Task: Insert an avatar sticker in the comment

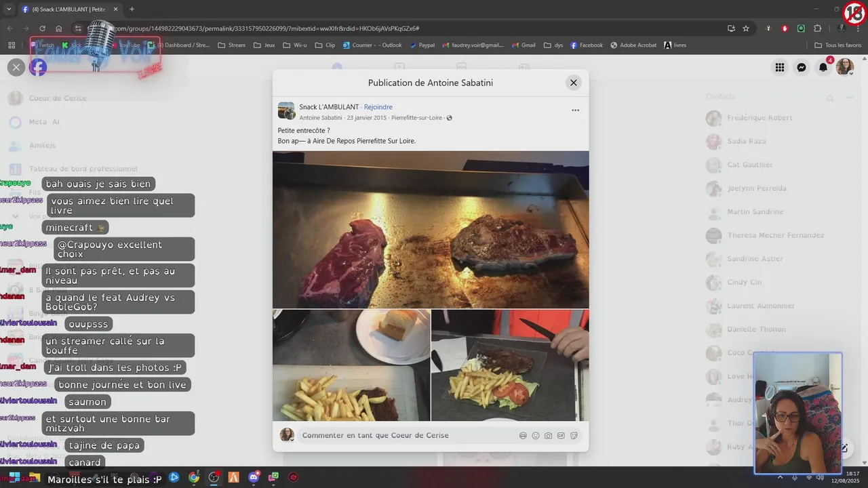Action: tap(523, 436)
